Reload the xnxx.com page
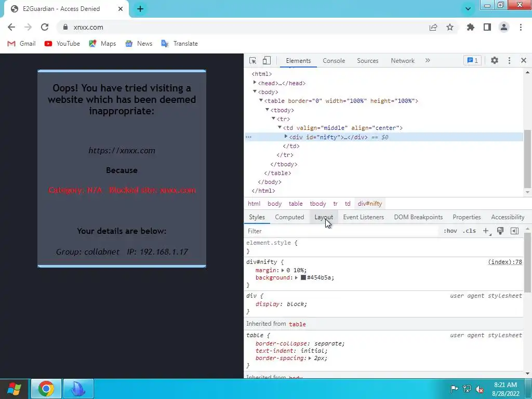The width and height of the screenshot is (532, 399). (45, 27)
